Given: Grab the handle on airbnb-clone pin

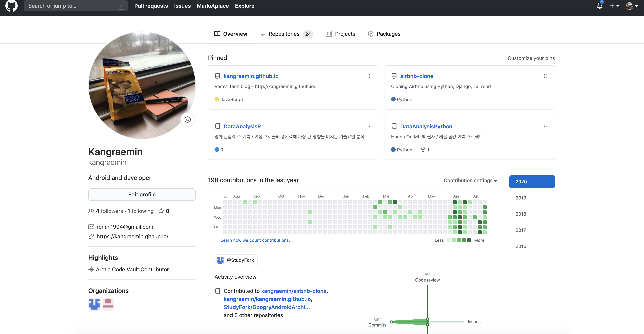Looking at the screenshot, I should point(545,76).
